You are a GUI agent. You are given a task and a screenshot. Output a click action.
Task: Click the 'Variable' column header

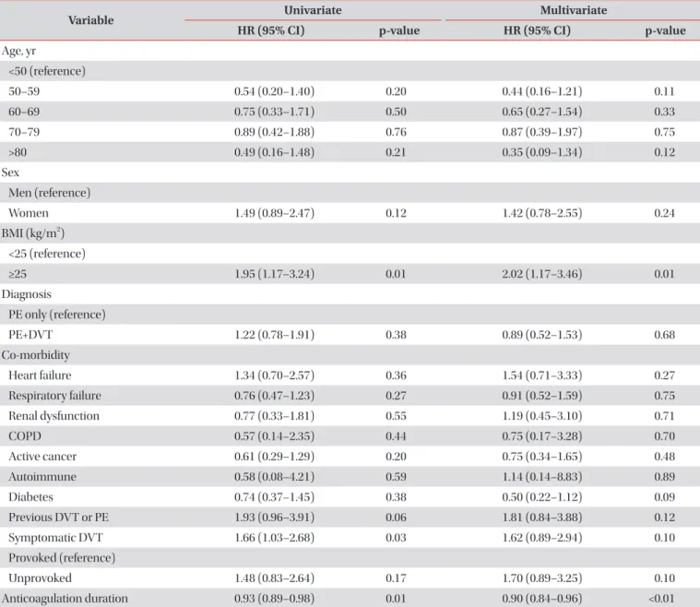point(90,20)
